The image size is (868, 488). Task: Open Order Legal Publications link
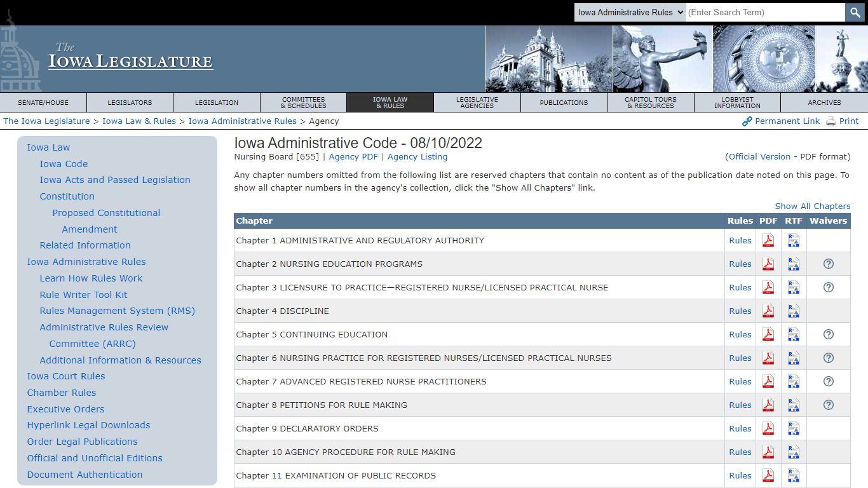82,442
